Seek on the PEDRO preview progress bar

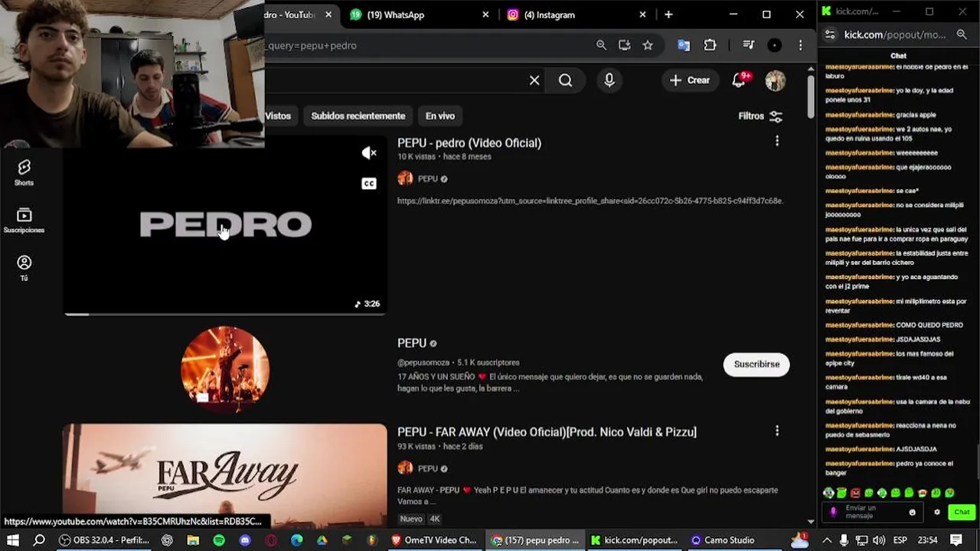[225, 314]
